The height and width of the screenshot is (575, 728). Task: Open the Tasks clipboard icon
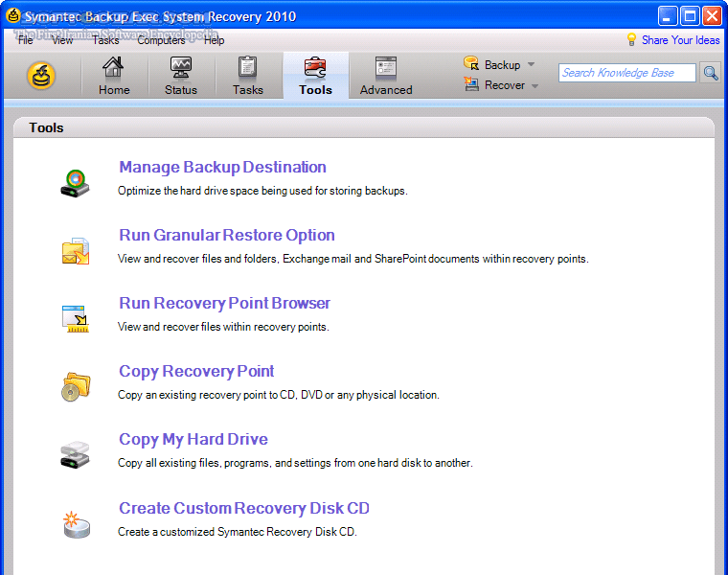pyautogui.click(x=247, y=67)
